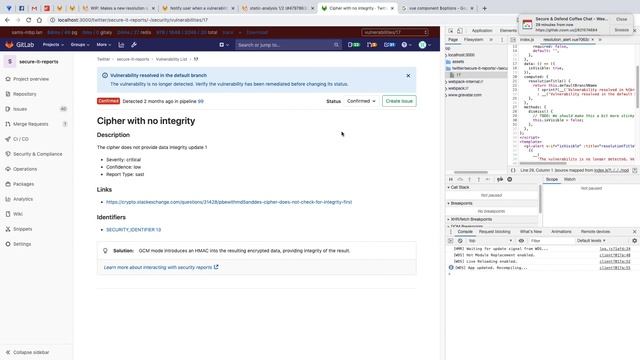This screenshot has height=360, width=640.
Task: Click the deactivate breakpoints icon
Action: 500,179
